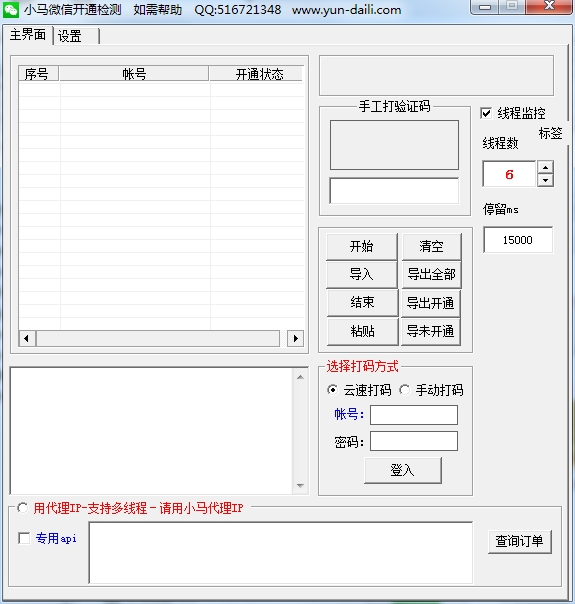Toggle the 线程监控 checkbox

[486, 113]
